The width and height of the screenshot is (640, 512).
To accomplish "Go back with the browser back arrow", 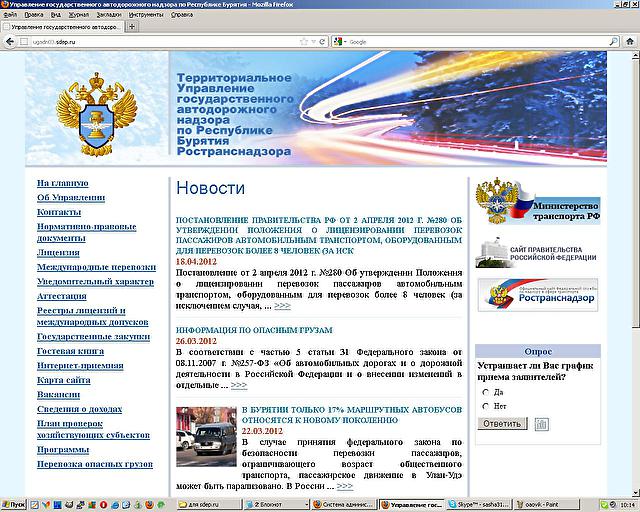I will coord(10,42).
